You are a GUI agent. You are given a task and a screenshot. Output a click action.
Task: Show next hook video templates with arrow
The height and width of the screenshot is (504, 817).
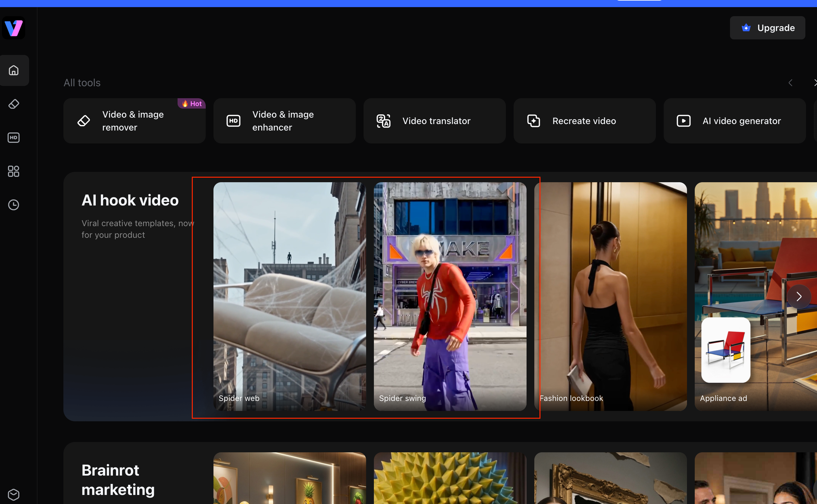[799, 296]
